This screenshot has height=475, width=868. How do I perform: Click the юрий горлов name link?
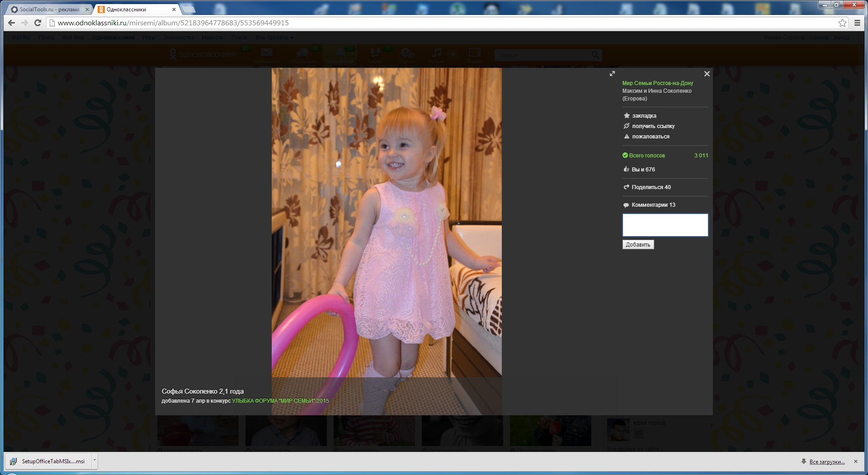pyautogui.click(x=649, y=423)
